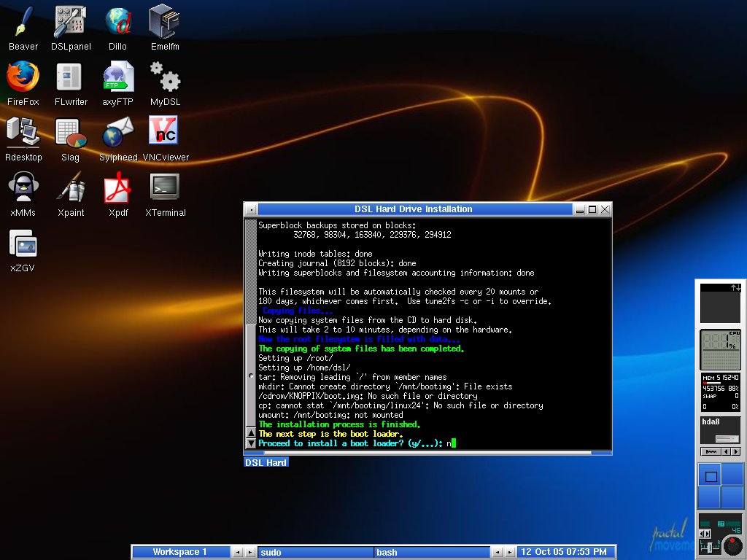Switch to the bottom-left pager workspace
The image size is (747, 560).
point(709,497)
